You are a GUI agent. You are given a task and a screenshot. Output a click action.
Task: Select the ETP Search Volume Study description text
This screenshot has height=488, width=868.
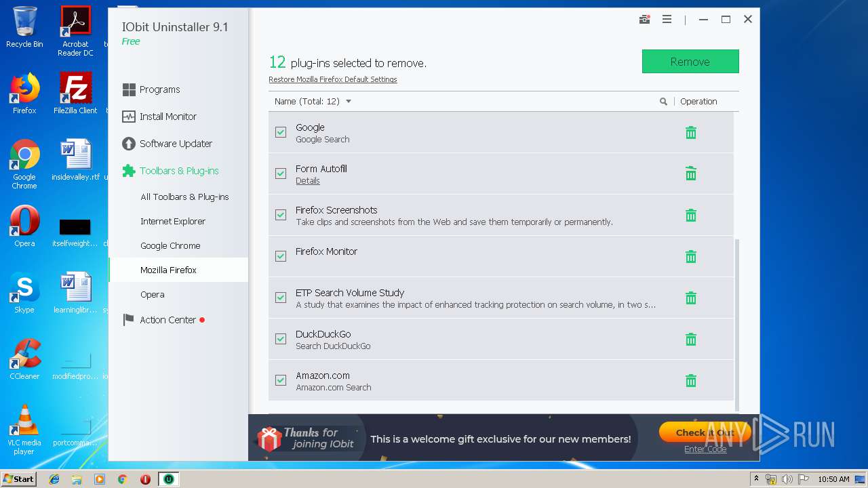[475, 305]
